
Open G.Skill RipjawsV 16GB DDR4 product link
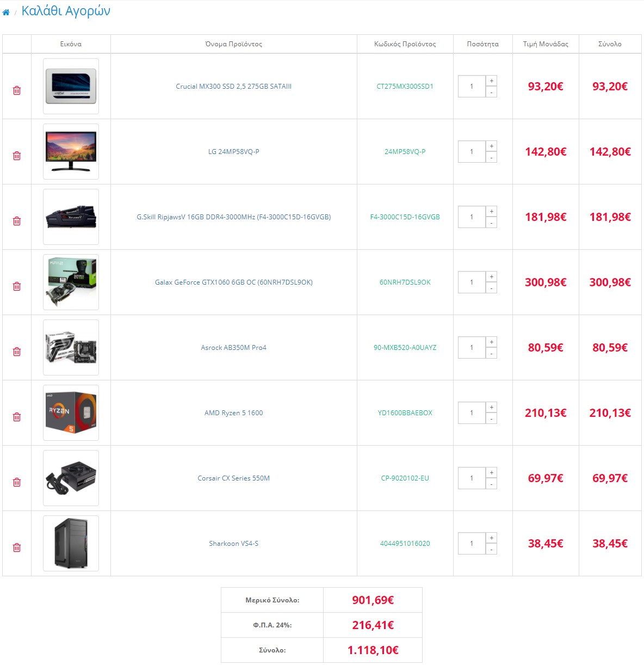(x=234, y=217)
